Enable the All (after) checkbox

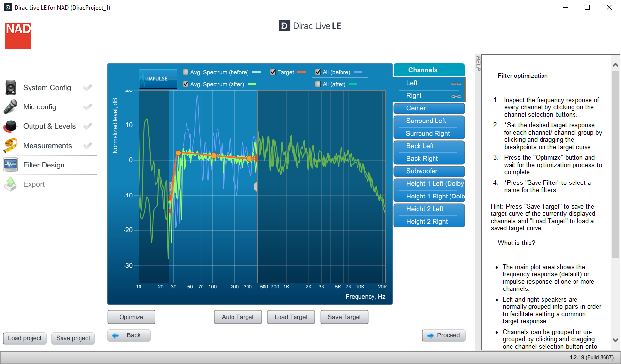(318, 84)
